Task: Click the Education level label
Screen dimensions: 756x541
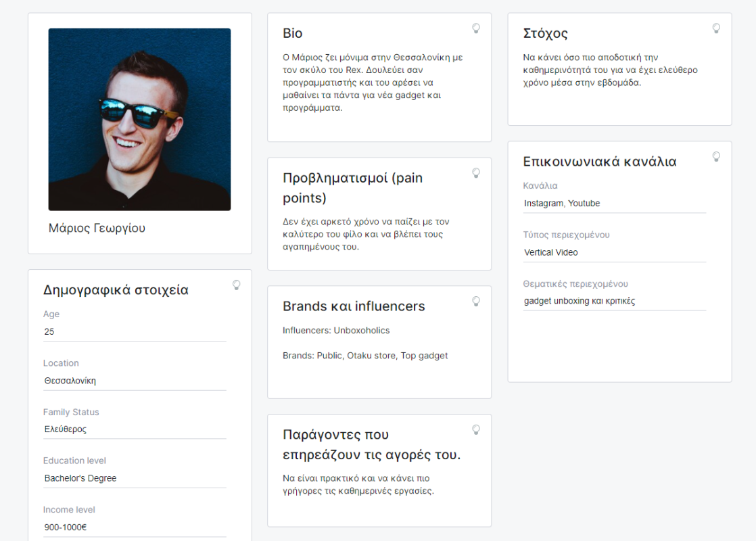Action: [x=74, y=461]
